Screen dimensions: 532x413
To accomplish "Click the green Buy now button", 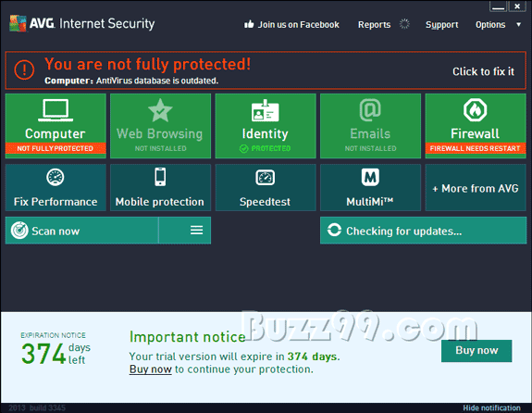I will coord(476,351).
